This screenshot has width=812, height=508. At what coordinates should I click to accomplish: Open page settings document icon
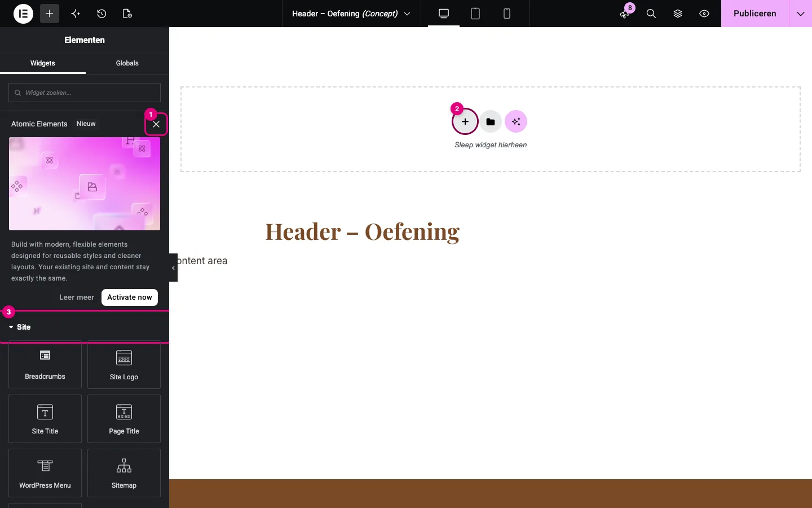pyautogui.click(x=127, y=14)
